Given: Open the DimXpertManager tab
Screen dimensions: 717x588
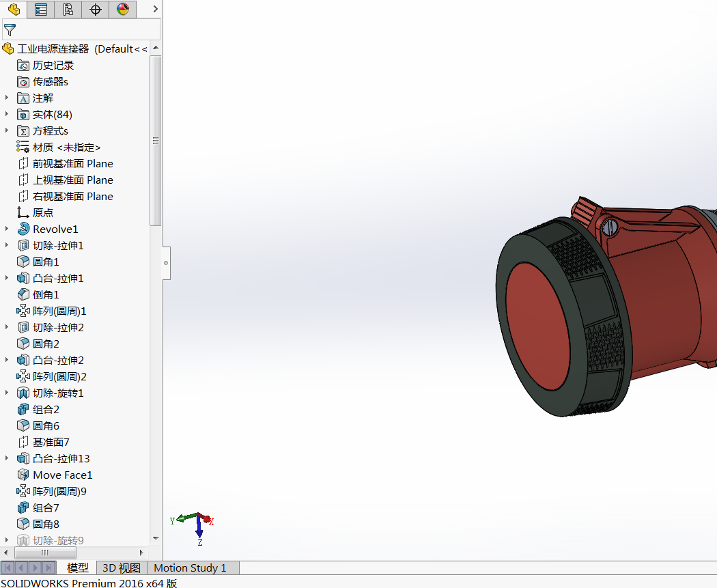Looking at the screenshot, I should [x=95, y=9].
